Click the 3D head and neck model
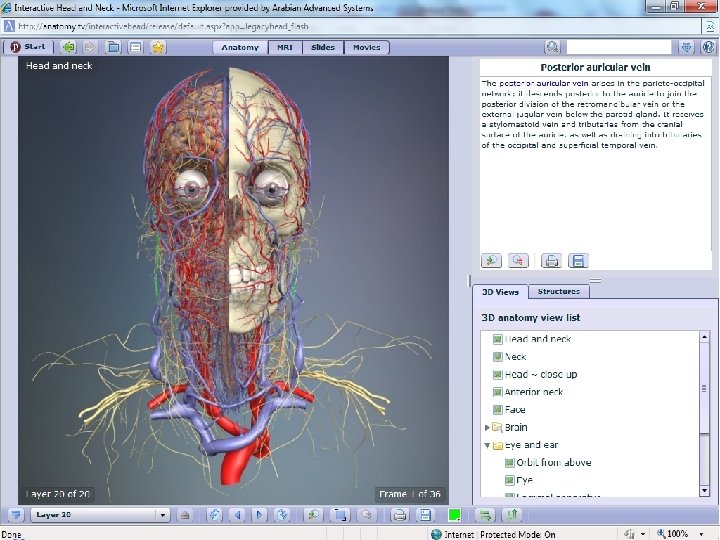Screen dimensions: 720x540 [233, 280]
